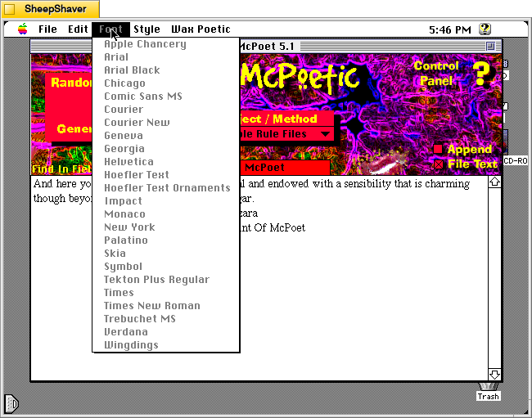The height and width of the screenshot is (418, 532).
Task: Choose Helvetica font
Action: (166, 162)
